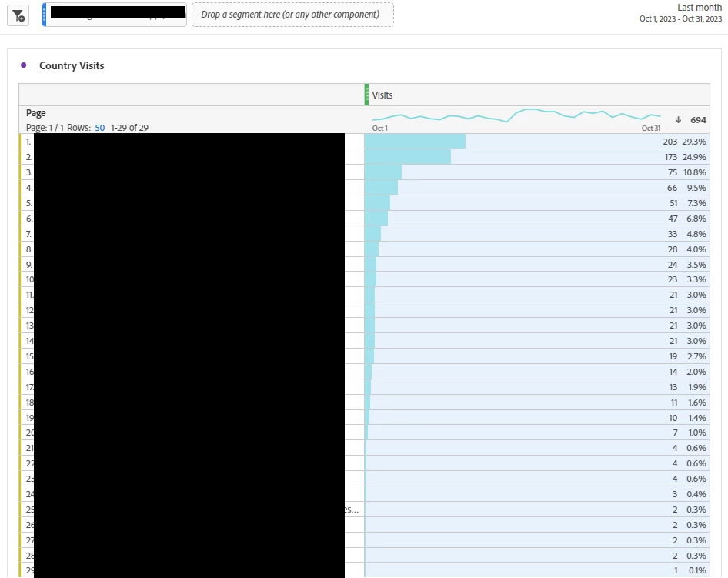
Task: Click the total visits value 694
Action: (x=698, y=120)
